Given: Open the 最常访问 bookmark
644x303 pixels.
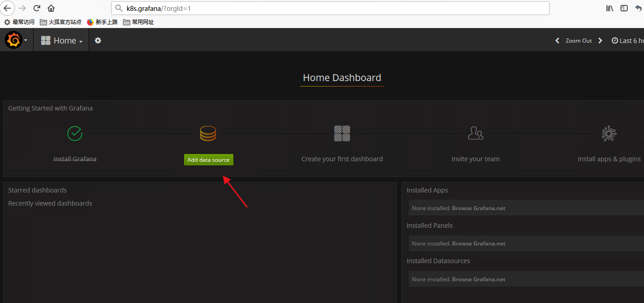Looking at the screenshot, I should click(19, 22).
